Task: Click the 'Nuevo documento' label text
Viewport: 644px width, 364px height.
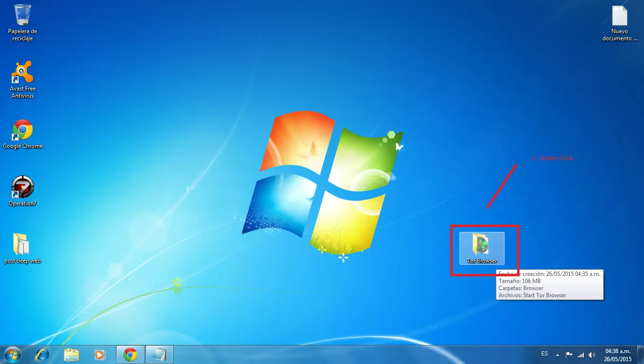Action: [x=619, y=35]
